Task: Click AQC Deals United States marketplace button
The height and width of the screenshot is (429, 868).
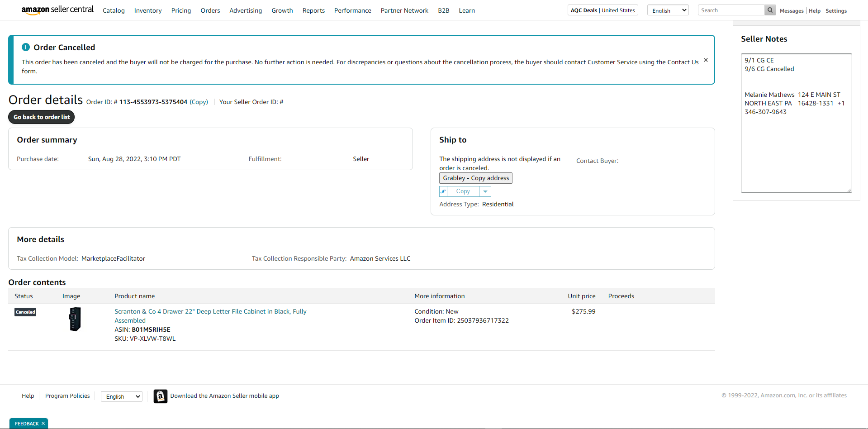Action: 603,10
